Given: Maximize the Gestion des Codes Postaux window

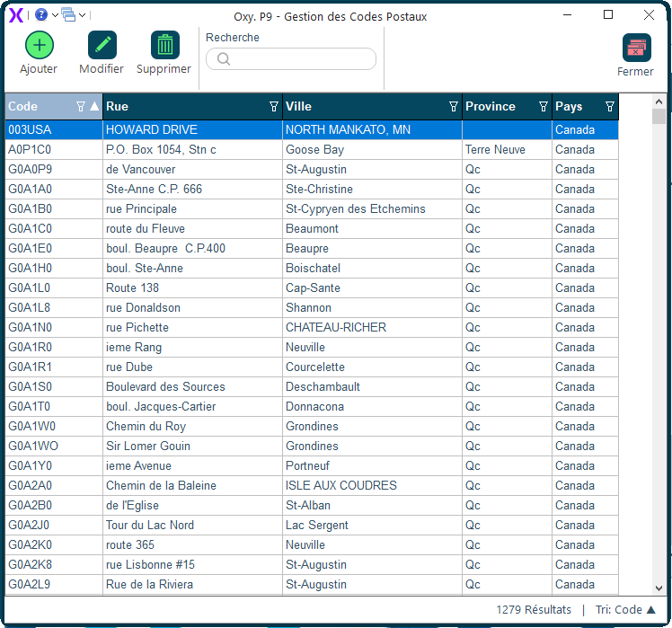Looking at the screenshot, I should [x=607, y=15].
